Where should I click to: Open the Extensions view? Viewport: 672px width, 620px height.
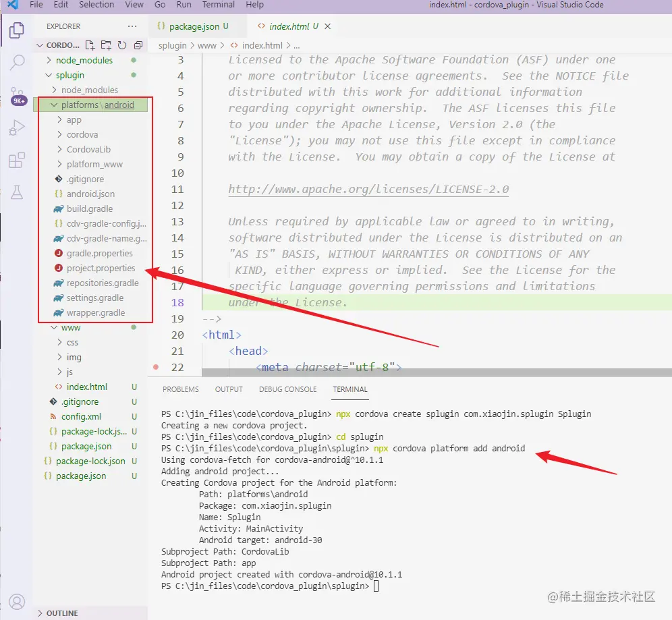tap(17, 161)
